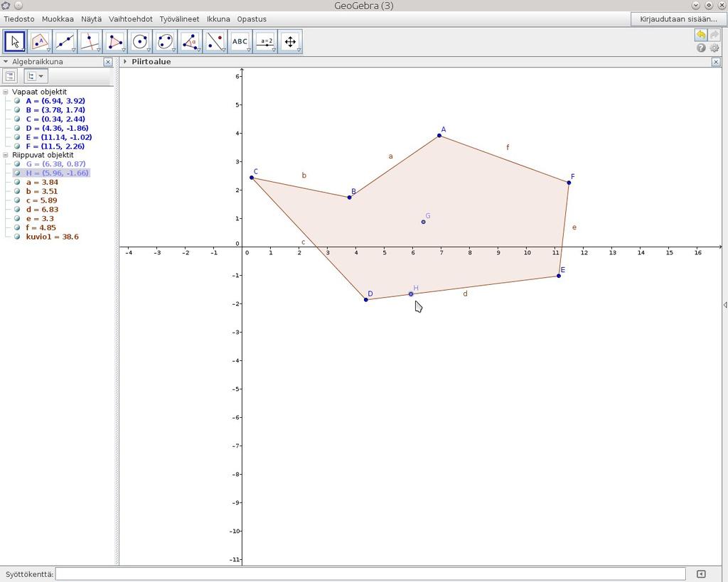Open the sort objects dropdown in Algebra toolbar
Viewport: 728px width, 582px height.
click(36, 76)
